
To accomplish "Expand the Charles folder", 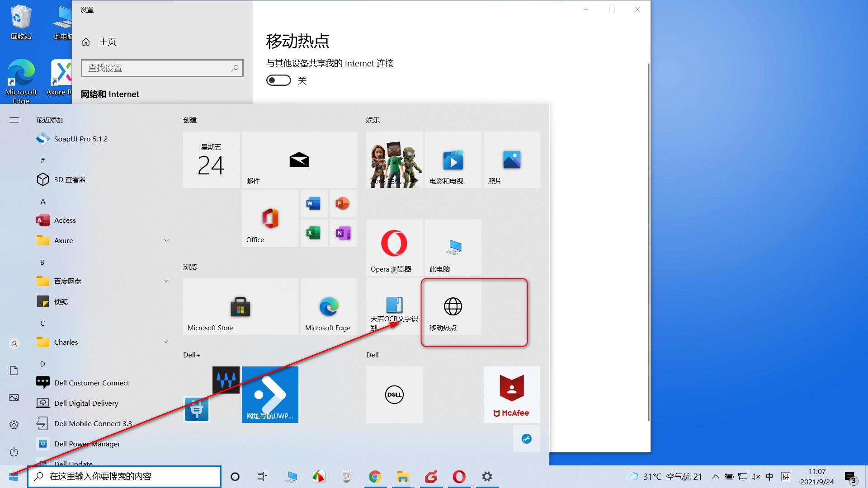I will [x=166, y=342].
